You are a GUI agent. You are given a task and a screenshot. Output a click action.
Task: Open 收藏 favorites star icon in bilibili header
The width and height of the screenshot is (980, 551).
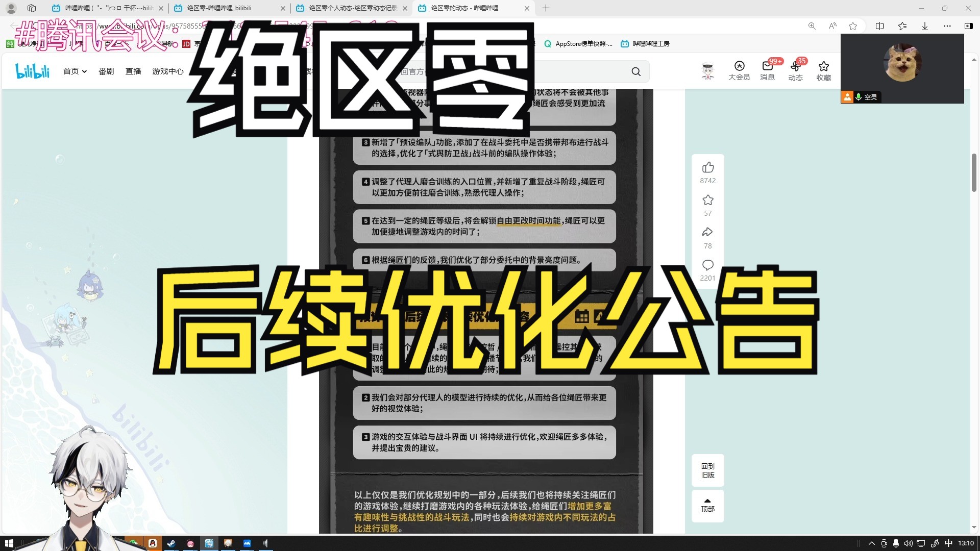click(823, 71)
